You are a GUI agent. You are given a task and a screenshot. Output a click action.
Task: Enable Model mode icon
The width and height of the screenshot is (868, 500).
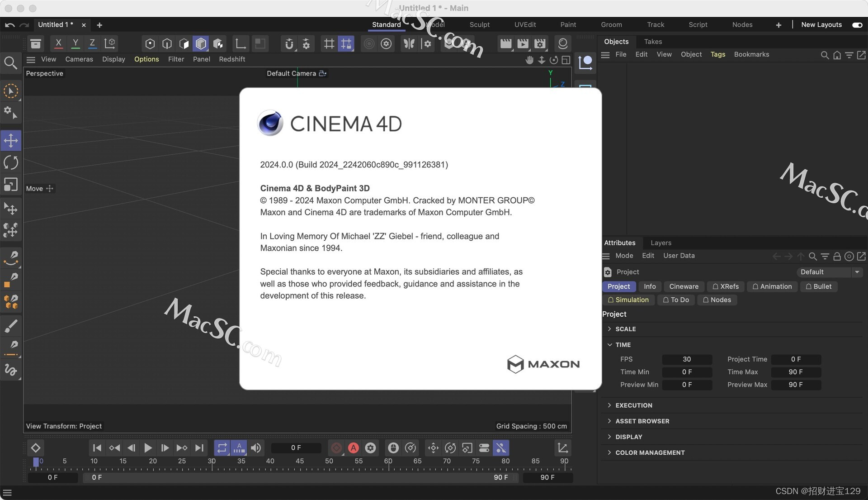click(x=201, y=44)
